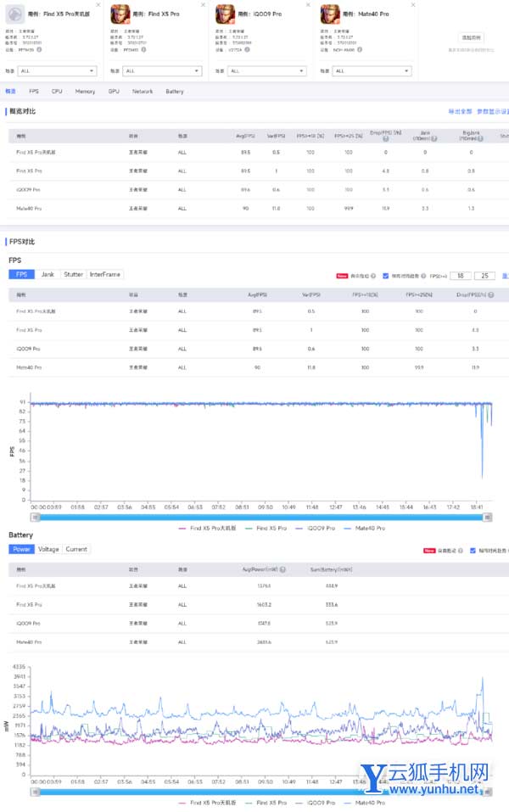Viewport: 509px width, 812px height.
Task: Click info icon beside Find X5 Pro device
Action: tap(145, 49)
